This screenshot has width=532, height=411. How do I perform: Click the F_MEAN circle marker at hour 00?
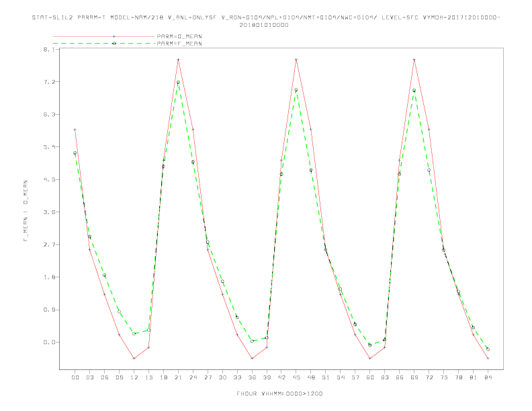(x=75, y=153)
